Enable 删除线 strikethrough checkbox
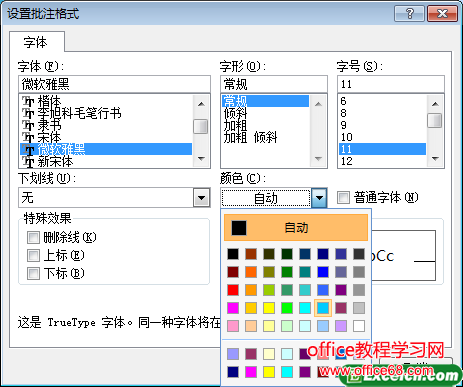 point(33,238)
